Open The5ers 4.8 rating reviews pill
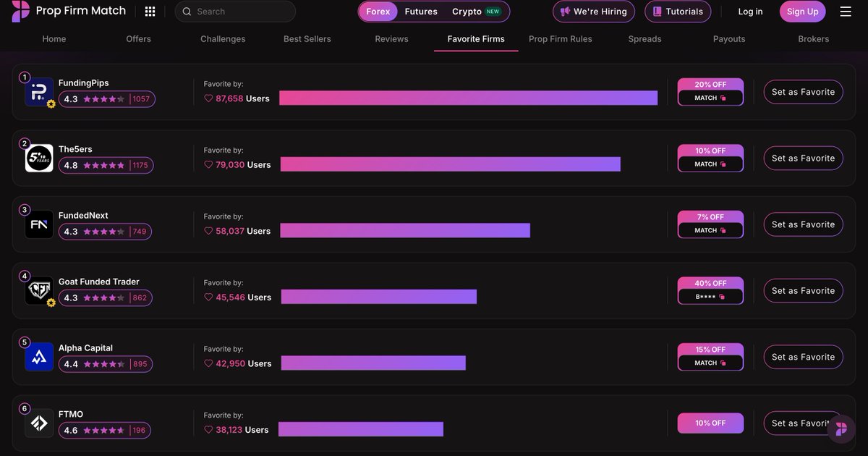This screenshot has height=456, width=868. coord(106,165)
